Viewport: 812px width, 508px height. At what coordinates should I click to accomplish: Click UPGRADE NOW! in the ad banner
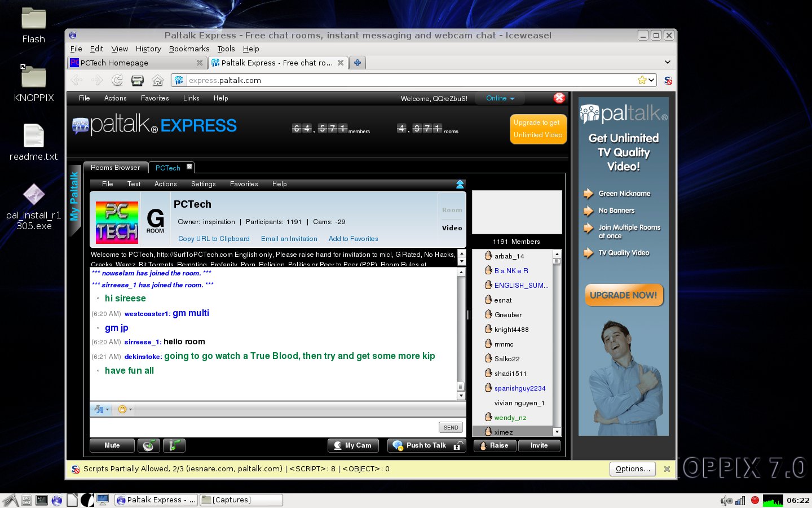click(624, 295)
